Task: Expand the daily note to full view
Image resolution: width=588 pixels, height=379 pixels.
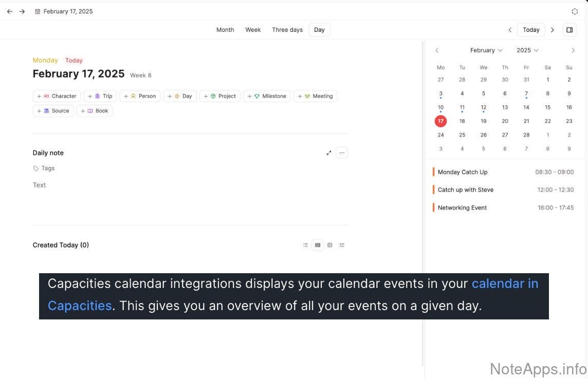Action: [x=329, y=153]
